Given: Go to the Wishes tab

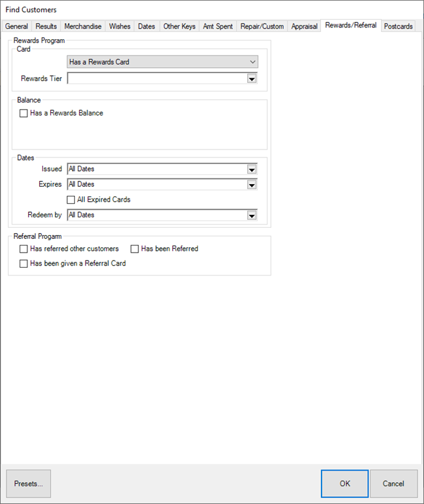Looking at the screenshot, I should click(120, 27).
